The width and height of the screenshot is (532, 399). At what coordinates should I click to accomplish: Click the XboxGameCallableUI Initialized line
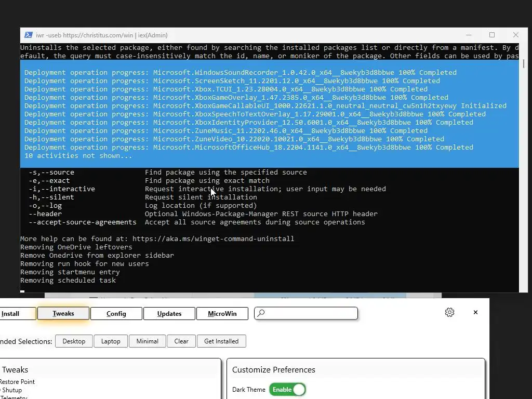(265, 106)
